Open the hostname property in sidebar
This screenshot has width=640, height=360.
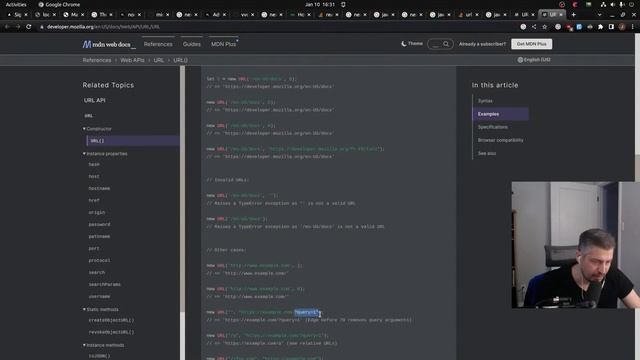click(x=99, y=188)
